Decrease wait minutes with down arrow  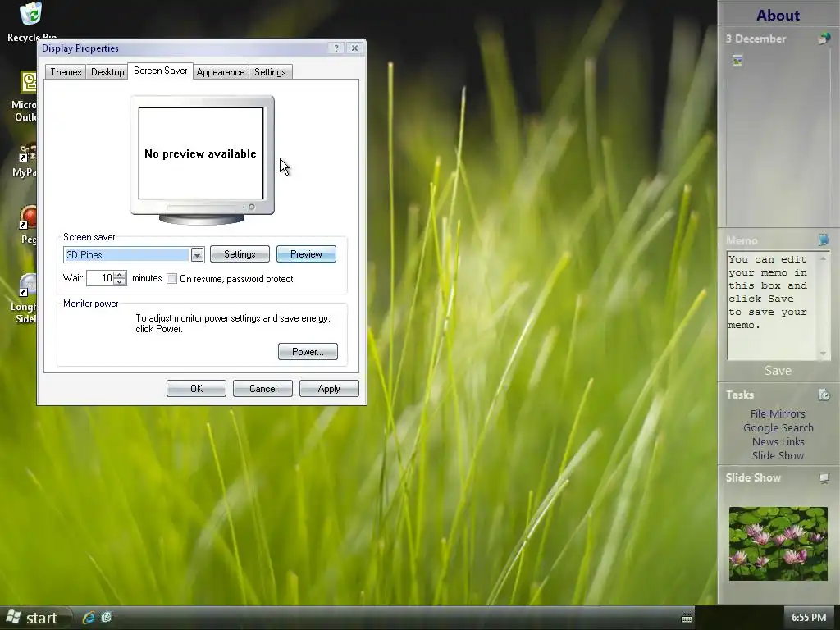(120, 282)
